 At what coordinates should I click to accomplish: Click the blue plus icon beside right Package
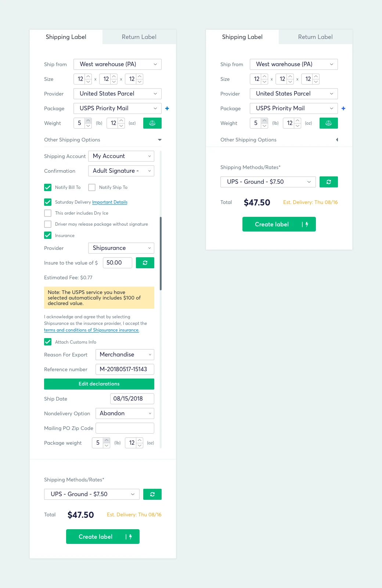343,108
